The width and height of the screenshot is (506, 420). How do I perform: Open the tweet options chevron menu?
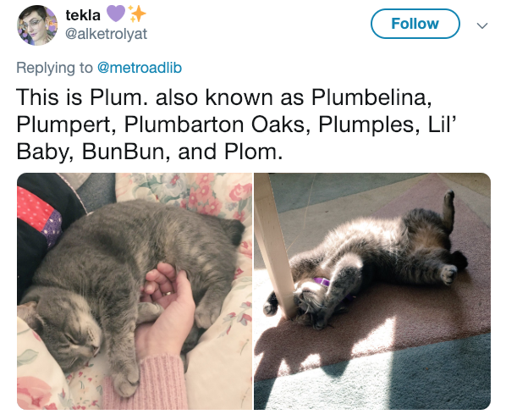[482, 25]
